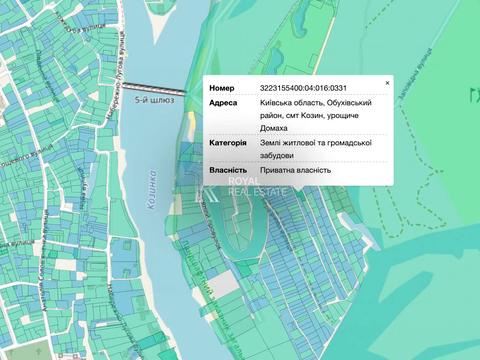480x360 pixels.
Task: Click the Козинка river label
Action: pos(151,189)
